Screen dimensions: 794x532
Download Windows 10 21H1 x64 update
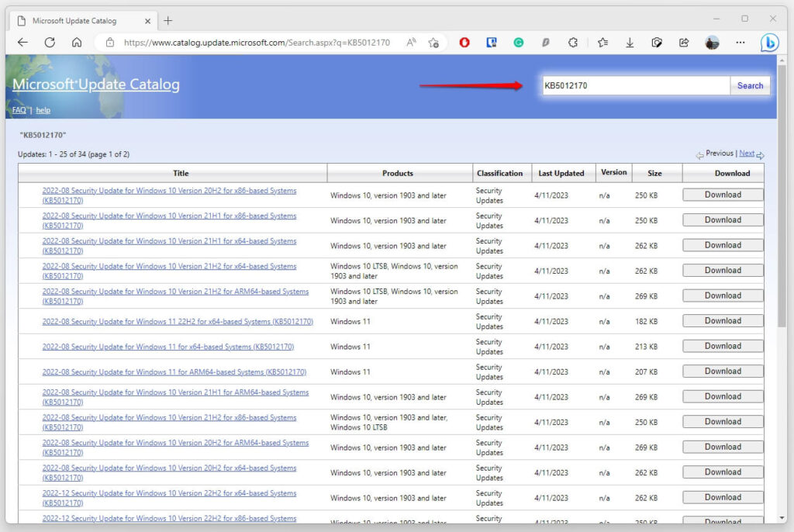tap(723, 245)
